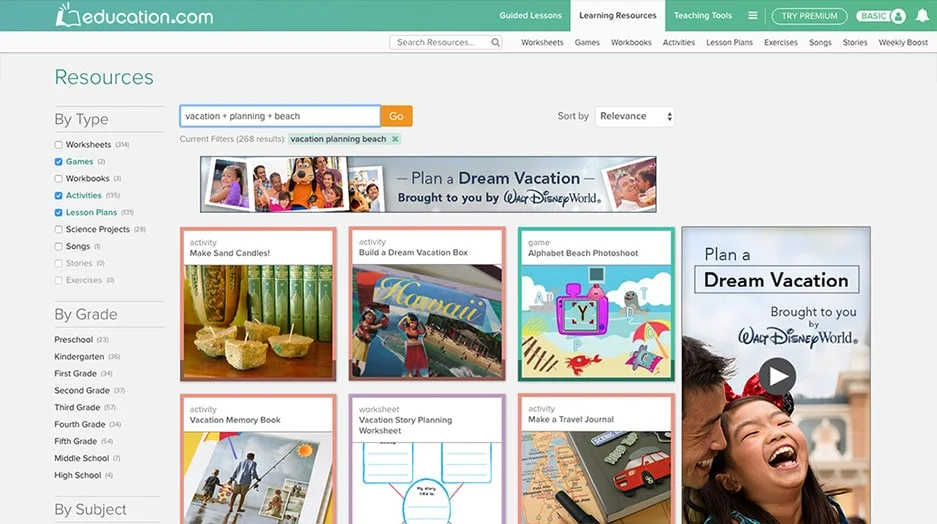The width and height of the screenshot is (937, 524).
Task: Click the vacation + planning + beach search box
Action: click(x=280, y=117)
